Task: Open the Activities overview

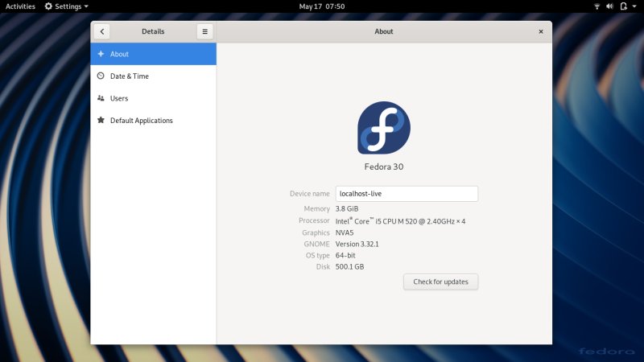Action: tap(20, 6)
